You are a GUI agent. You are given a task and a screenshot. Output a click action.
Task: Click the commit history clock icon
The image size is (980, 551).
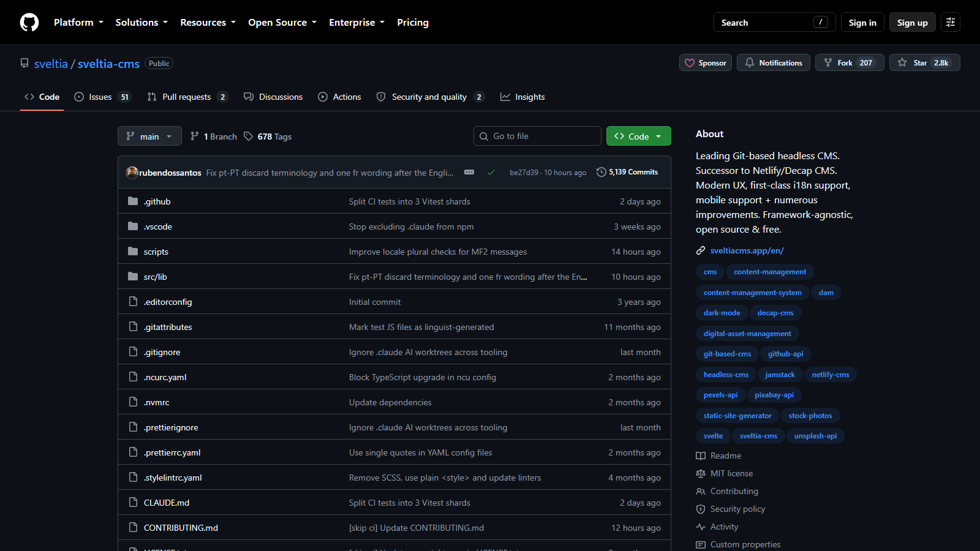pyautogui.click(x=601, y=172)
